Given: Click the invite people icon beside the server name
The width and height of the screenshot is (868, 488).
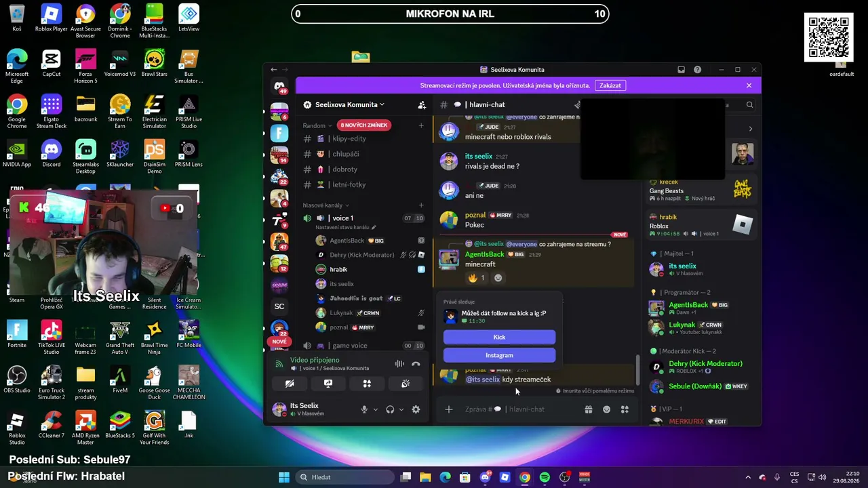Looking at the screenshot, I should pyautogui.click(x=422, y=105).
